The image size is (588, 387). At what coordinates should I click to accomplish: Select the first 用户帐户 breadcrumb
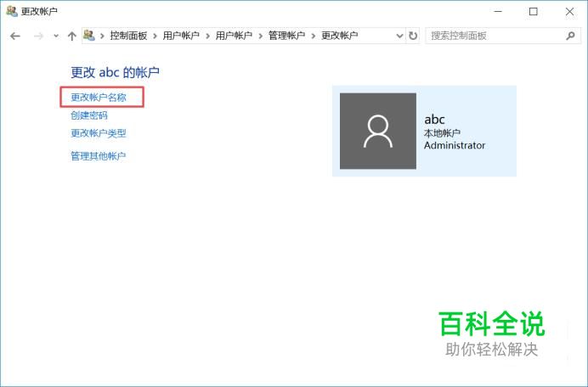tap(181, 36)
